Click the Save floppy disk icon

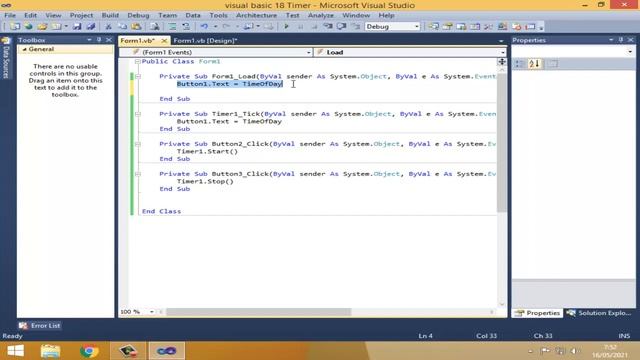pyautogui.click(x=77, y=27)
